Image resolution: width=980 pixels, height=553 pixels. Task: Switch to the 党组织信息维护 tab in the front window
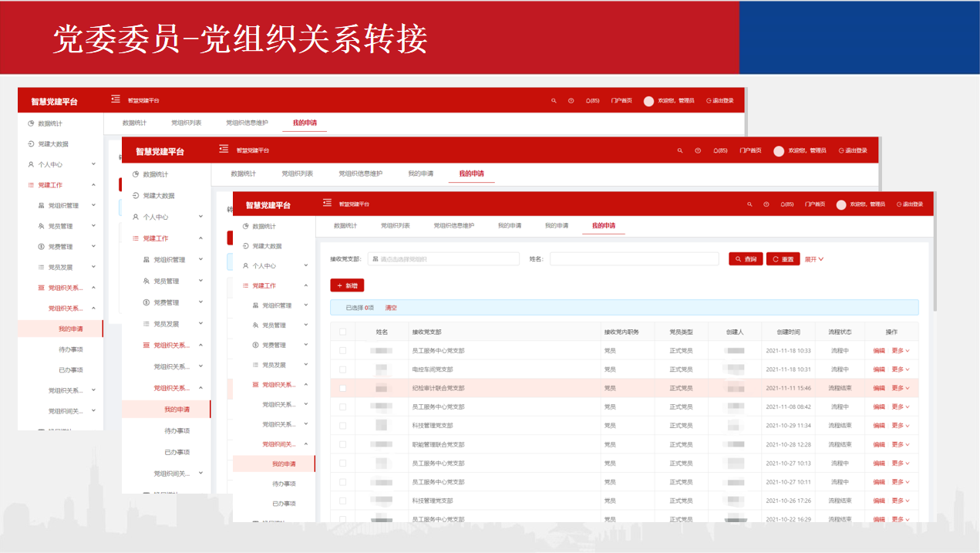pos(453,226)
